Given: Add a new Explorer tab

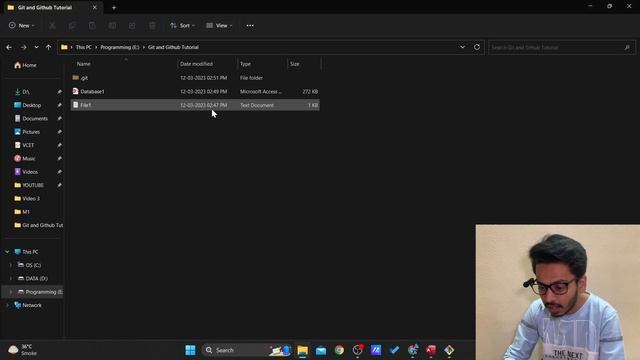Looking at the screenshot, I should [114, 7].
